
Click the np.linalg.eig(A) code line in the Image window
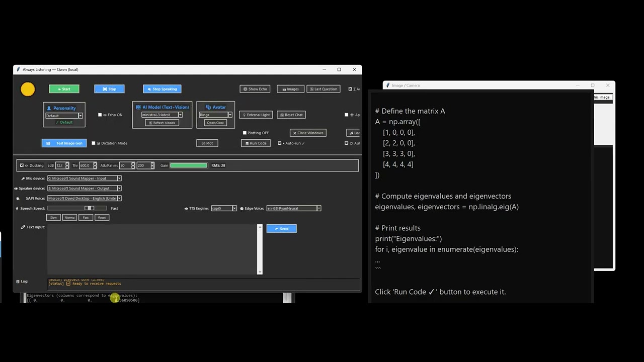pyautogui.click(x=447, y=207)
